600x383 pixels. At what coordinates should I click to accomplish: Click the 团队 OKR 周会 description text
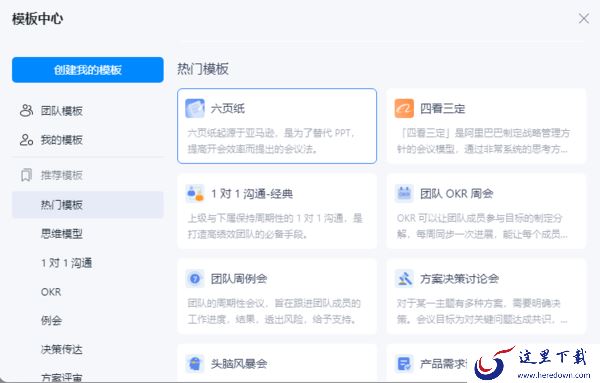pos(482,226)
